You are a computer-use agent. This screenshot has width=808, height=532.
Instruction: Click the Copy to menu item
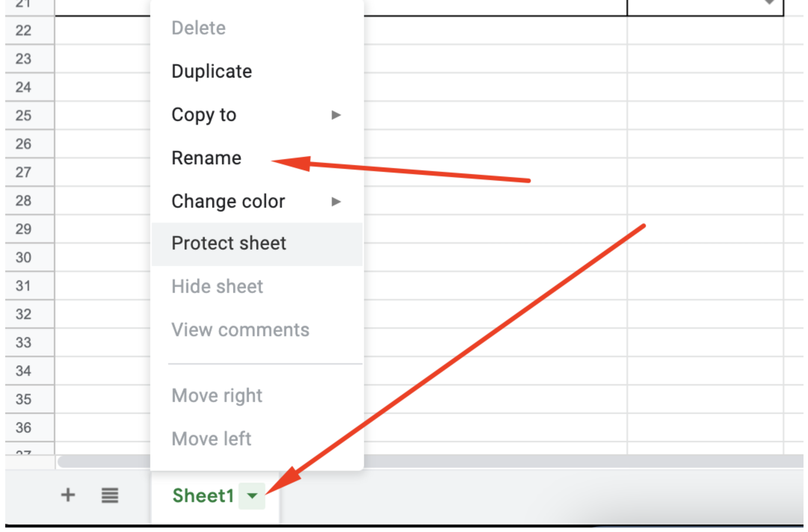(x=204, y=115)
